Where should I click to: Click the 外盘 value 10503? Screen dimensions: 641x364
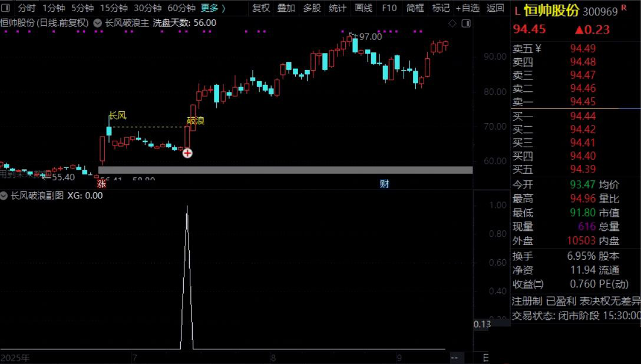coord(581,241)
